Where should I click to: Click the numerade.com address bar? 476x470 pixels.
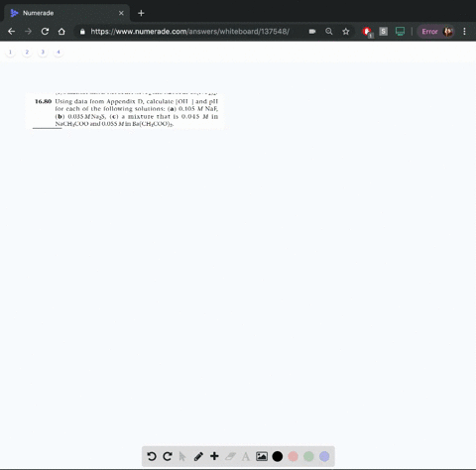tap(190, 32)
